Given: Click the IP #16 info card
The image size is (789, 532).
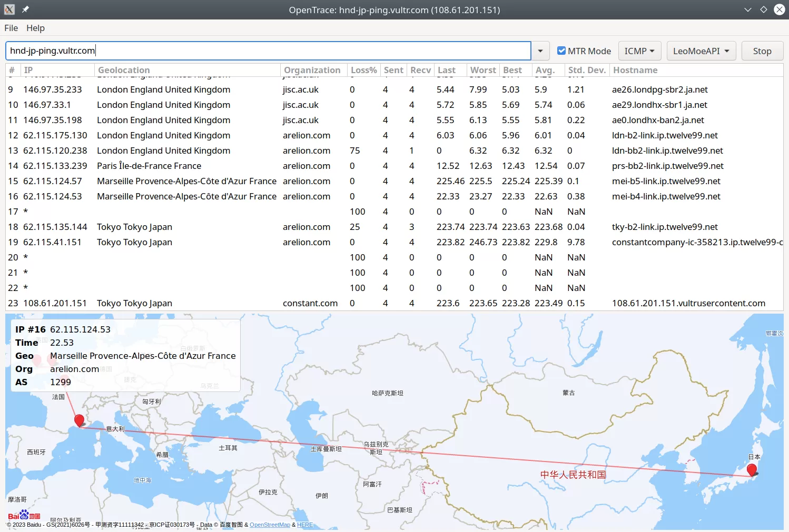Looking at the screenshot, I should click(x=125, y=355).
